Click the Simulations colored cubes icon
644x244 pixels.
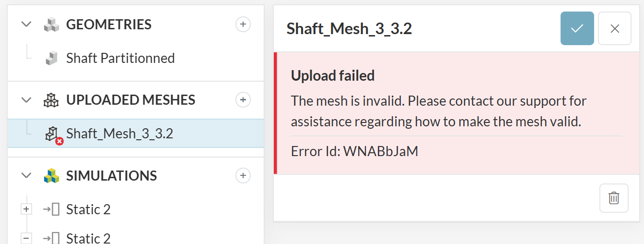pyautogui.click(x=51, y=176)
